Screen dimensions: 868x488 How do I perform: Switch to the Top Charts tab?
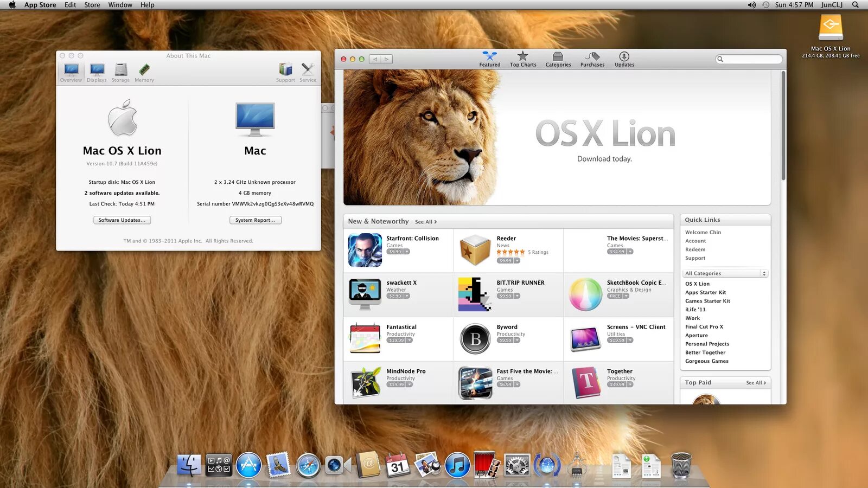pyautogui.click(x=523, y=59)
